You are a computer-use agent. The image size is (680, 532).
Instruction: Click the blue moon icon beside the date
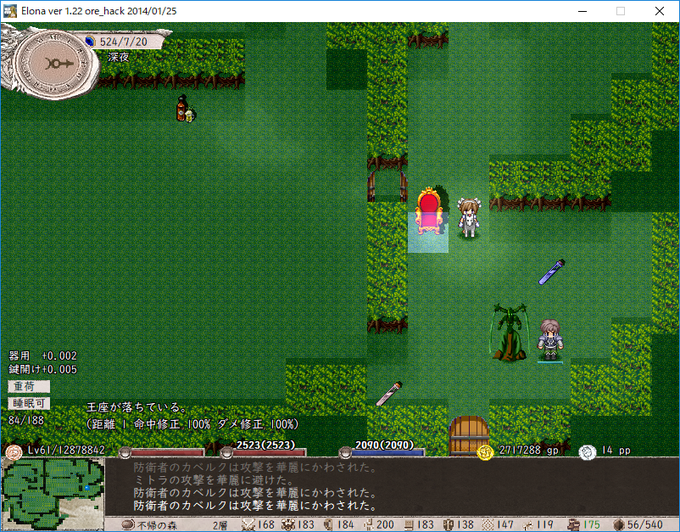pos(90,42)
